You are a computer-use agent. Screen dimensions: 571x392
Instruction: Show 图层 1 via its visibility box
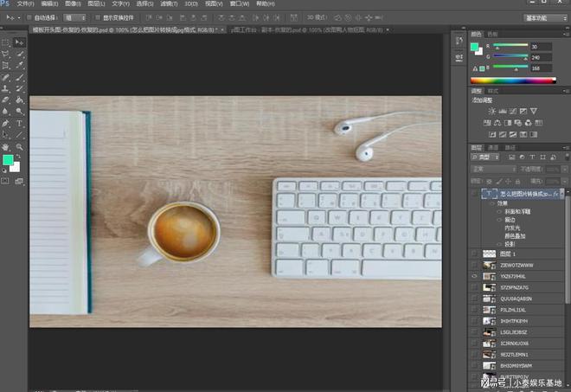click(474, 254)
